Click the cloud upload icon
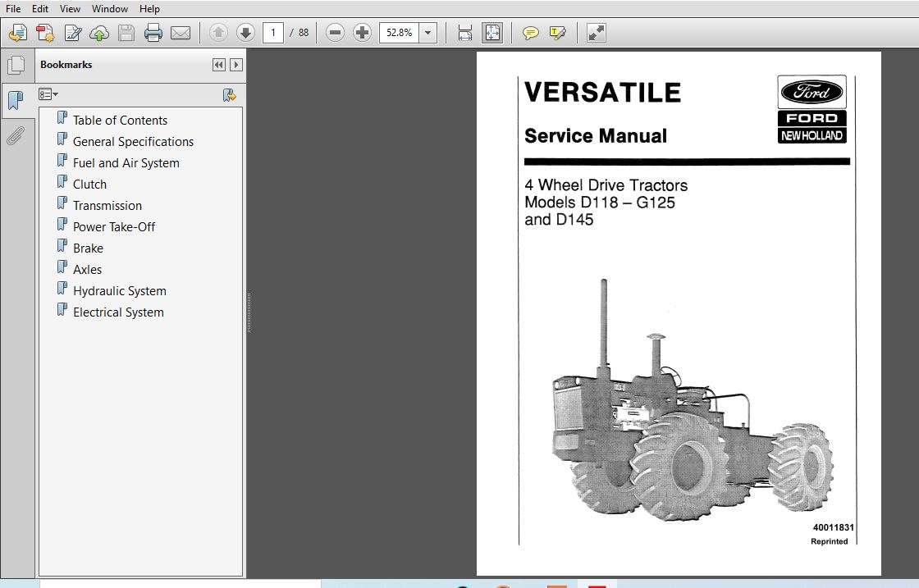Image resolution: width=919 pixels, height=588 pixels. tap(99, 33)
